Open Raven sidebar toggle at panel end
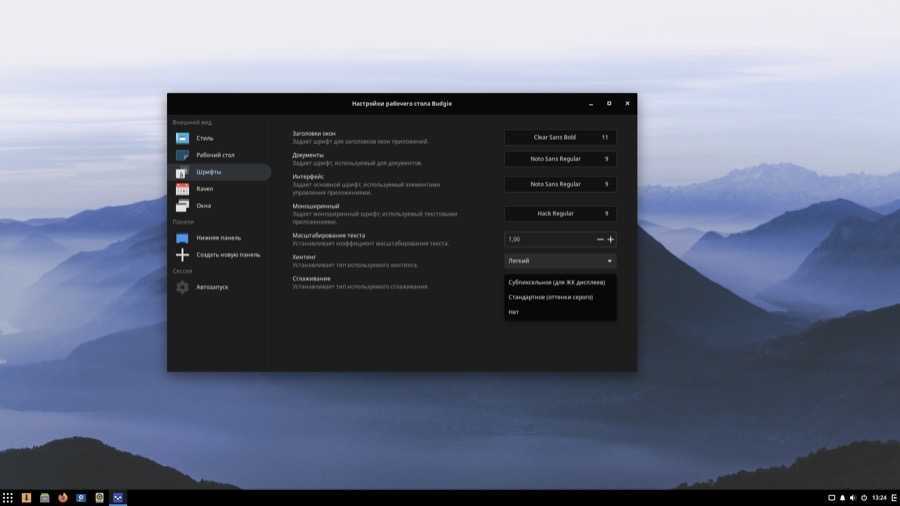Viewport: 900px width, 506px height. click(894, 498)
